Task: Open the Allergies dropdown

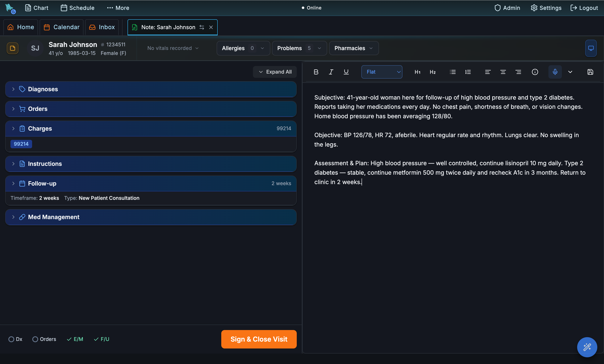Action: coord(243,48)
